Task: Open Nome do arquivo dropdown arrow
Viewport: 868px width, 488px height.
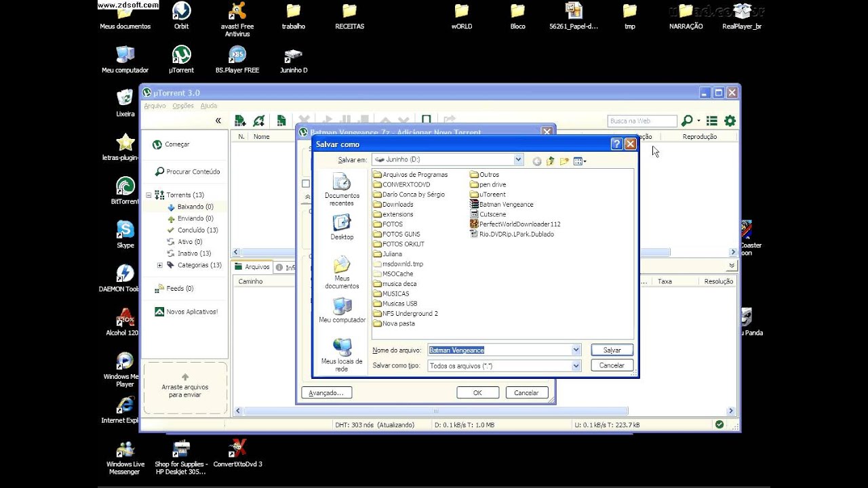Action: [x=576, y=350]
